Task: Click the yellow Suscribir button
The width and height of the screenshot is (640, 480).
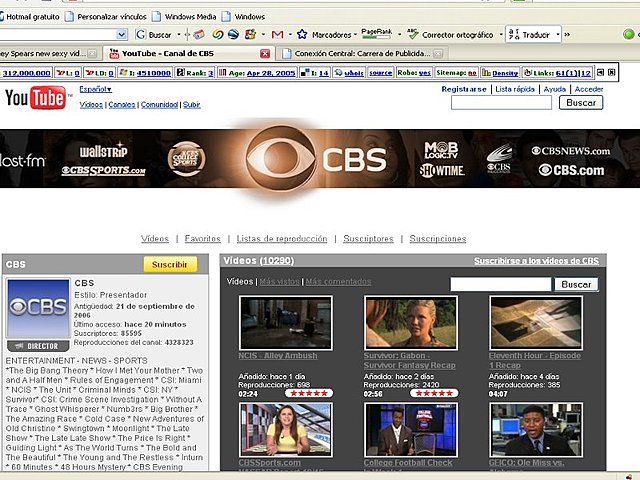Action: click(x=170, y=264)
